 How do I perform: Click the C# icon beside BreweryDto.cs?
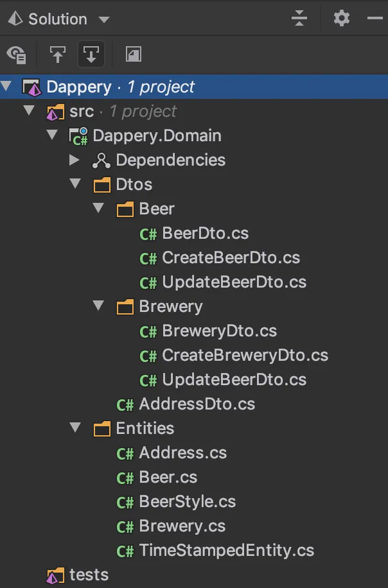click(x=148, y=333)
